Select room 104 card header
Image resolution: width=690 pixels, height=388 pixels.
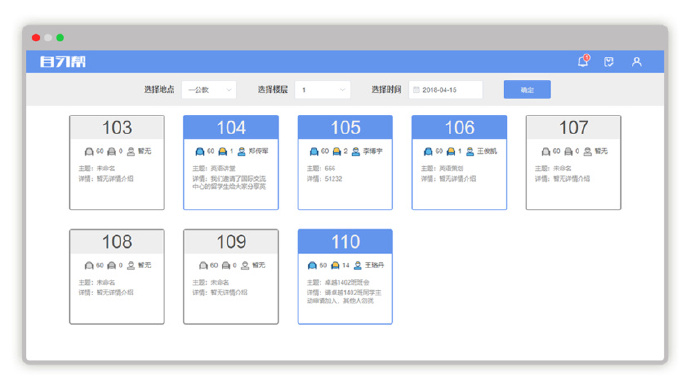coord(231,128)
